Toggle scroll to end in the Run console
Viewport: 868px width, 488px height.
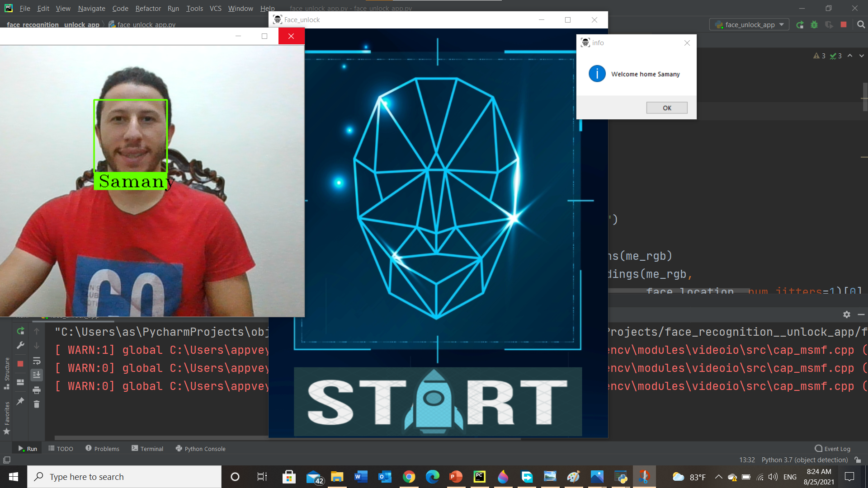click(37, 375)
